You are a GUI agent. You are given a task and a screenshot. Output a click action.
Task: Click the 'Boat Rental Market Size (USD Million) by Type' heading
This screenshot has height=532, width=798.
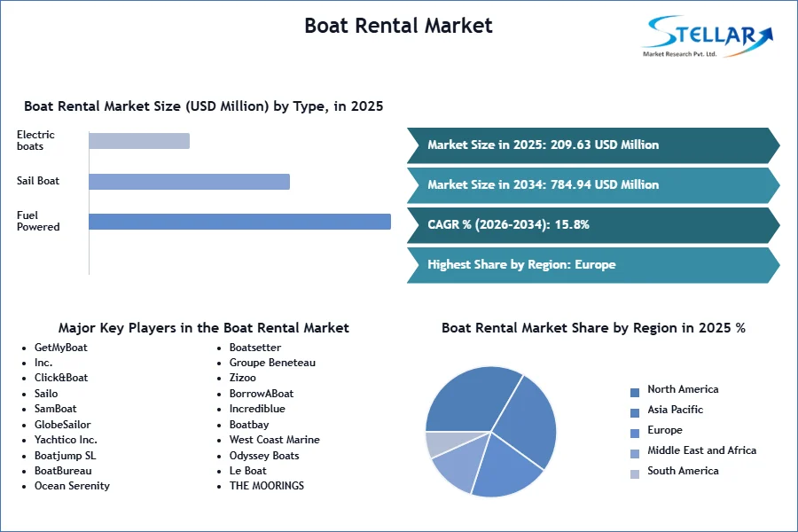pos(204,106)
